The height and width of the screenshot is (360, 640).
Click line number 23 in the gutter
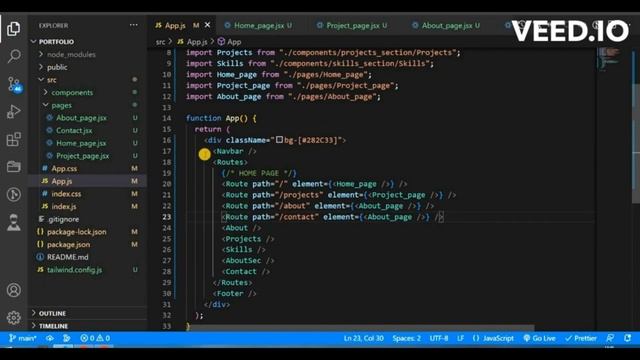[167, 217]
